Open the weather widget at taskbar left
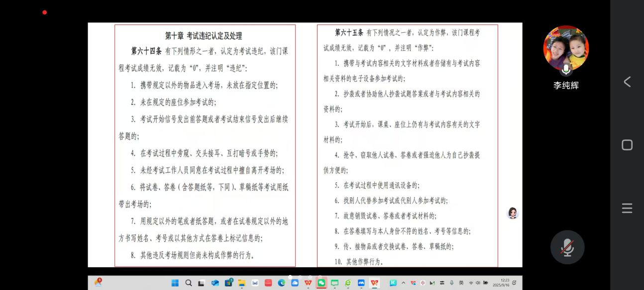Image resolution: width=644 pixels, height=290 pixels. click(98, 283)
